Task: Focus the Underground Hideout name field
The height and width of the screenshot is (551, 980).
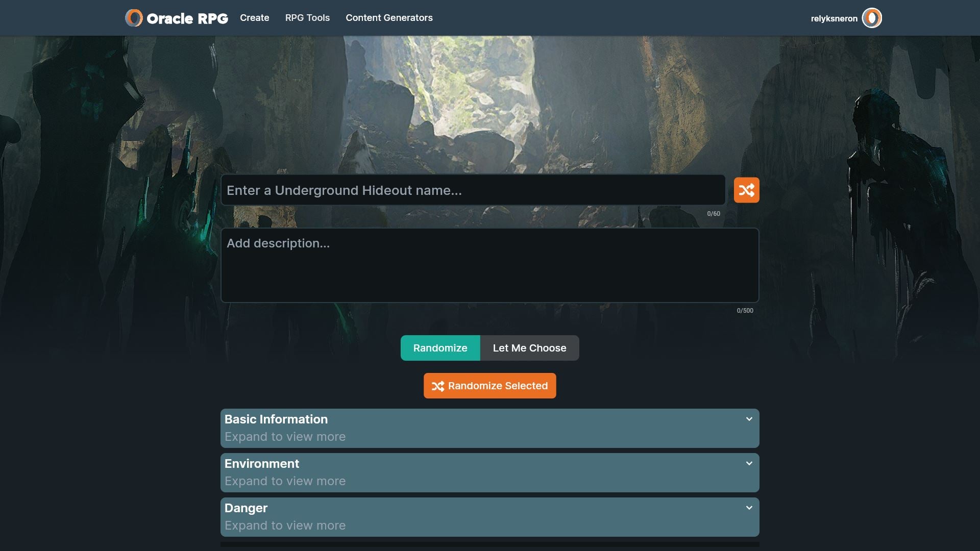Action: [x=473, y=190]
